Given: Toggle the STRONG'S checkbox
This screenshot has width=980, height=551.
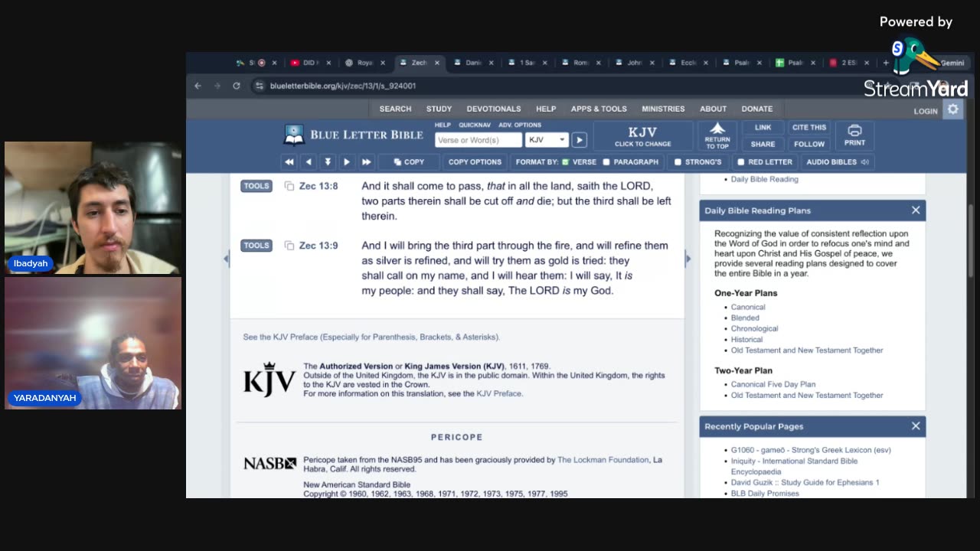Looking at the screenshot, I should click(678, 162).
